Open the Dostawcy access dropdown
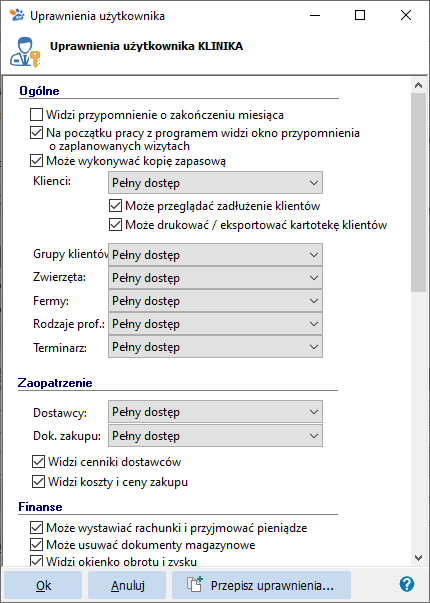Image resolution: width=430 pixels, height=603 pixels. (x=215, y=412)
